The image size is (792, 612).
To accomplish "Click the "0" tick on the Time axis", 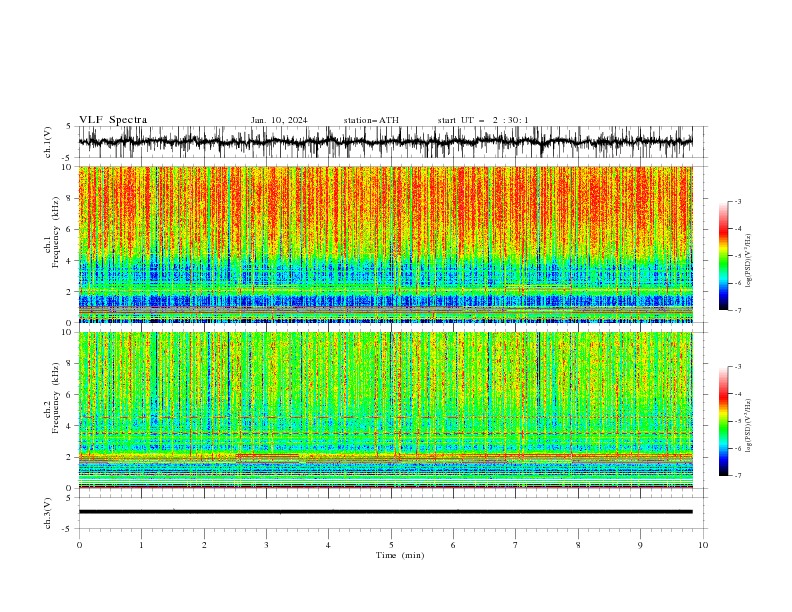I will click(x=79, y=545).
